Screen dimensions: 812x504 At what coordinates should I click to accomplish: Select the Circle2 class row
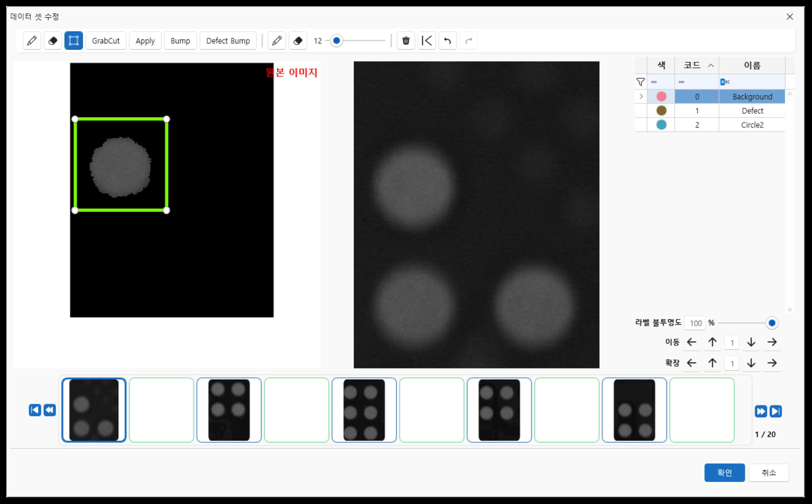pos(752,125)
